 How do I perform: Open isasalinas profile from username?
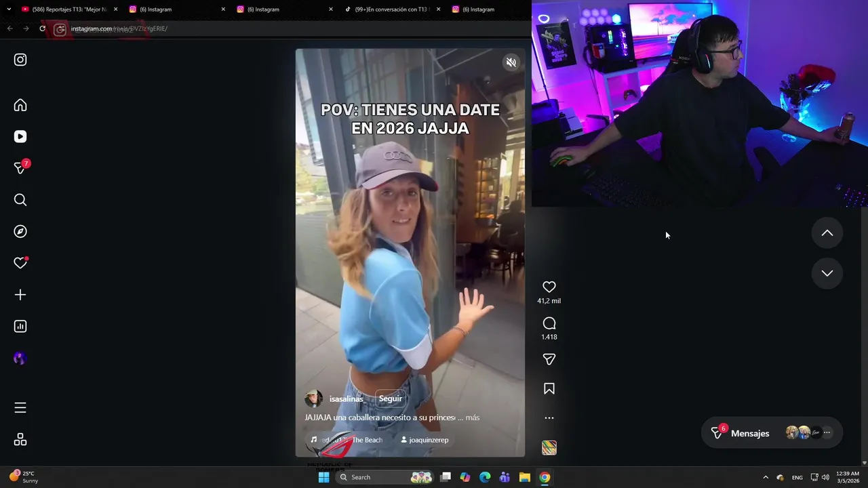pyautogui.click(x=346, y=399)
